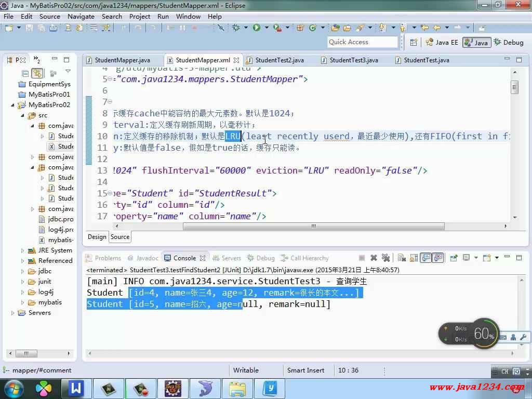This screenshot has width=532, height=399.
Task: Switch to the Debug perspective
Action: pos(509,43)
